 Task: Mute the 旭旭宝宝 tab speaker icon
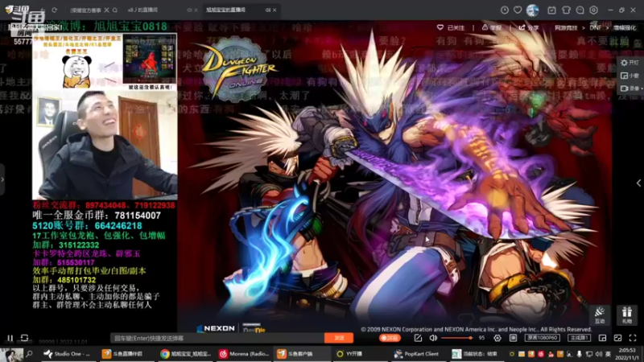[x=268, y=10]
